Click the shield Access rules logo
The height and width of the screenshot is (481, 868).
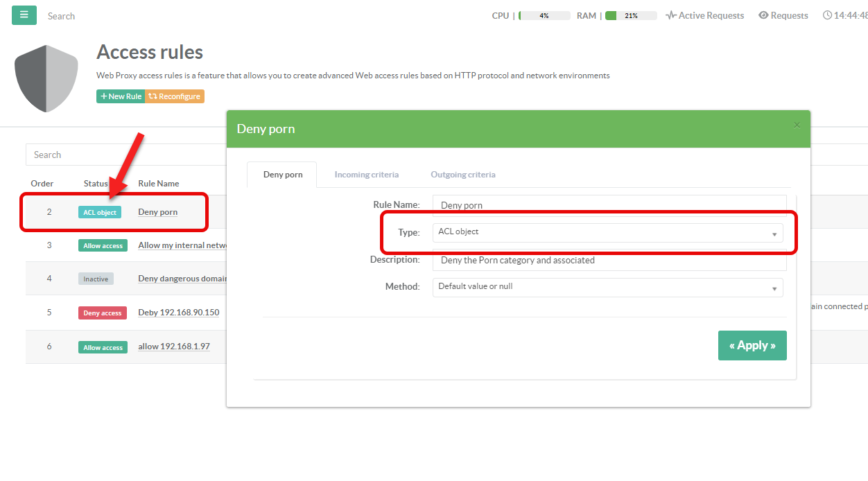[x=46, y=78]
